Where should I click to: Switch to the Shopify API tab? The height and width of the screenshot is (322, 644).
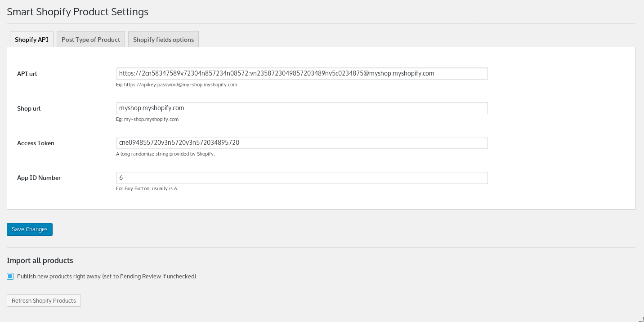click(31, 39)
